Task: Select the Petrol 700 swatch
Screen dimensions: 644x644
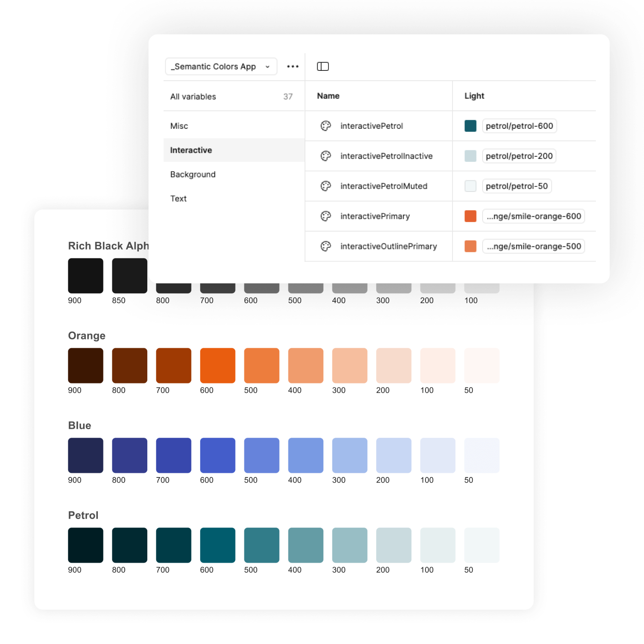Action: tap(173, 545)
